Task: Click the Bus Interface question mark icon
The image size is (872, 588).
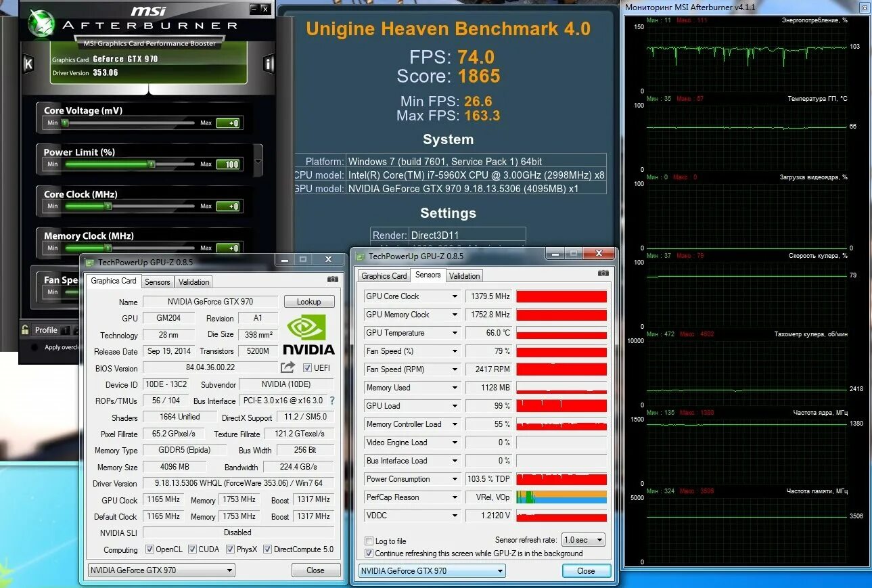Action: (332, 401)
